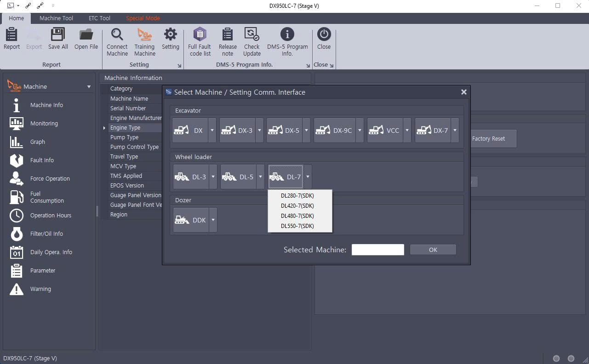This screenshot has height=364, width=589.
Task: Open the Machine sidebar dropdown
Action: point(89,87)
